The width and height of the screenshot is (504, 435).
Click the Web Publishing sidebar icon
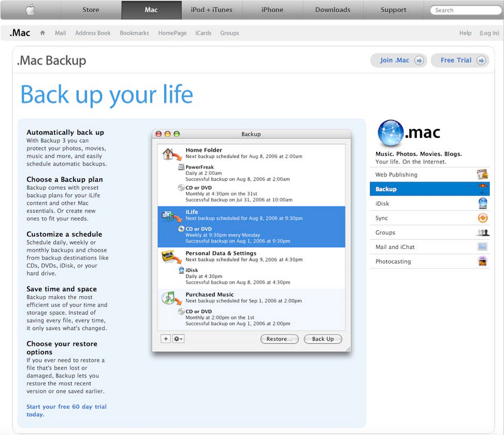[482, 174]
